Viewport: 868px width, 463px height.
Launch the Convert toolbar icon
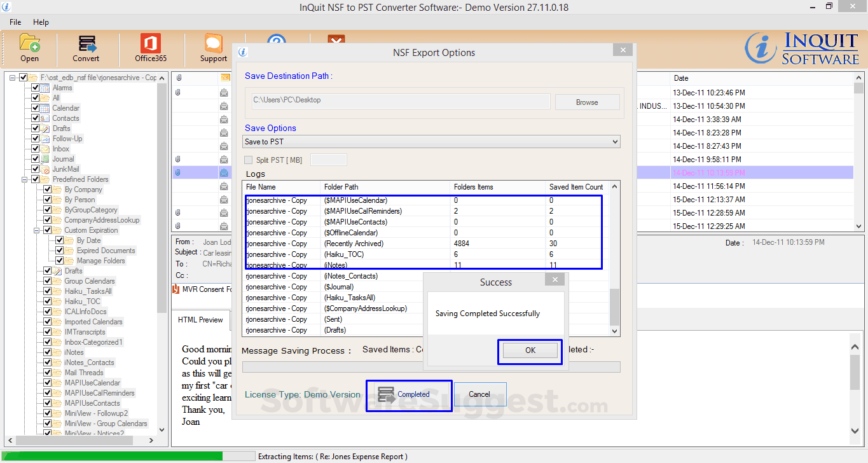[x=86, y=43]
